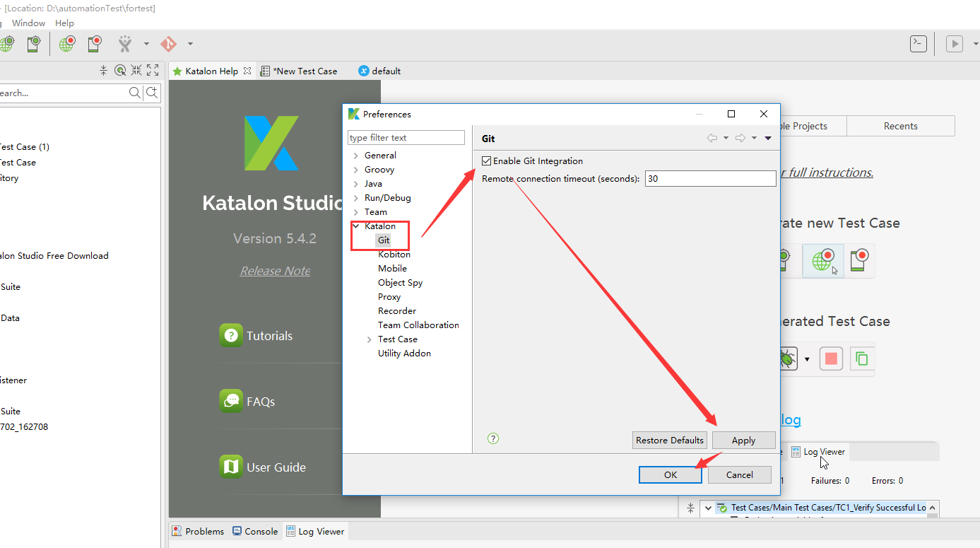Click the Tutorials icon on the Katalon Help page

[231, 335]
